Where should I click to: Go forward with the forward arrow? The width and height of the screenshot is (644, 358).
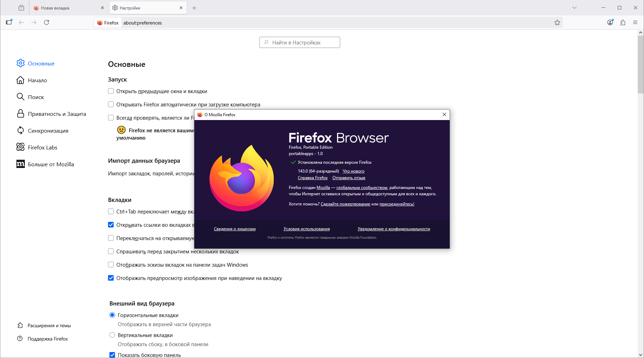click(34, 22)
